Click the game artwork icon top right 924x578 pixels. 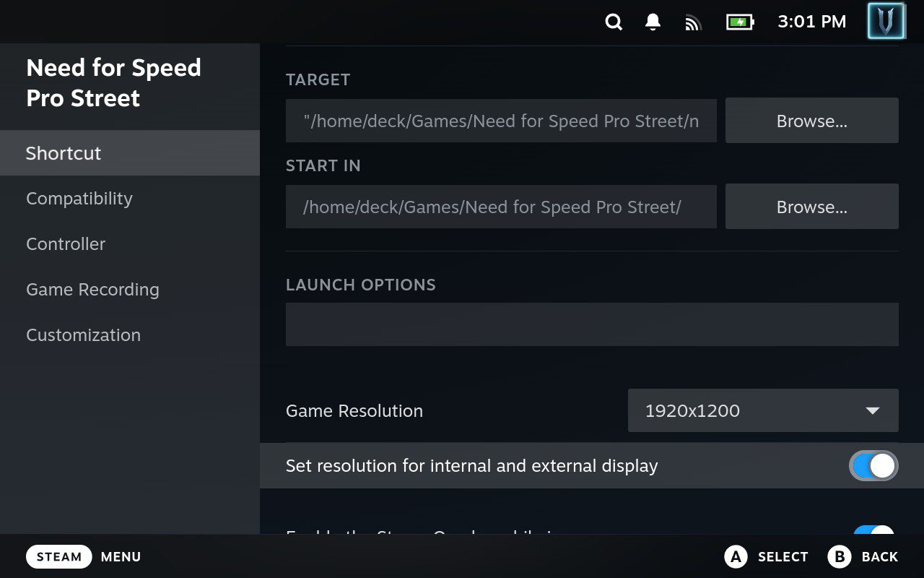coord(886,21)
